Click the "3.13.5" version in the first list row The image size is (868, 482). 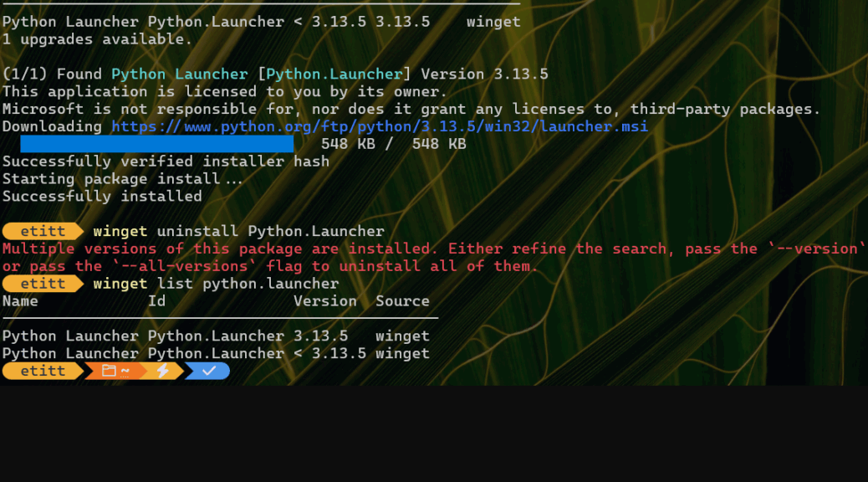point(320,336)
